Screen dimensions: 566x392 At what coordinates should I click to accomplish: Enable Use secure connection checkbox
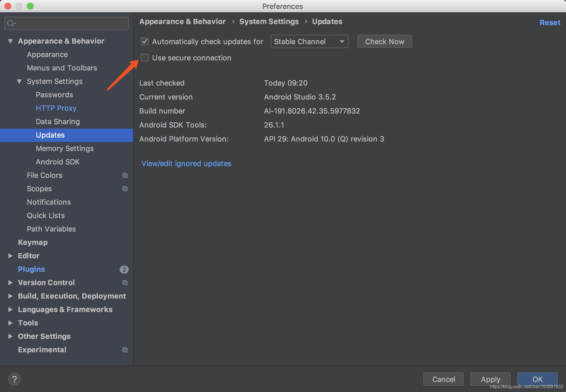pyautogui.click(x=145, y=58)
